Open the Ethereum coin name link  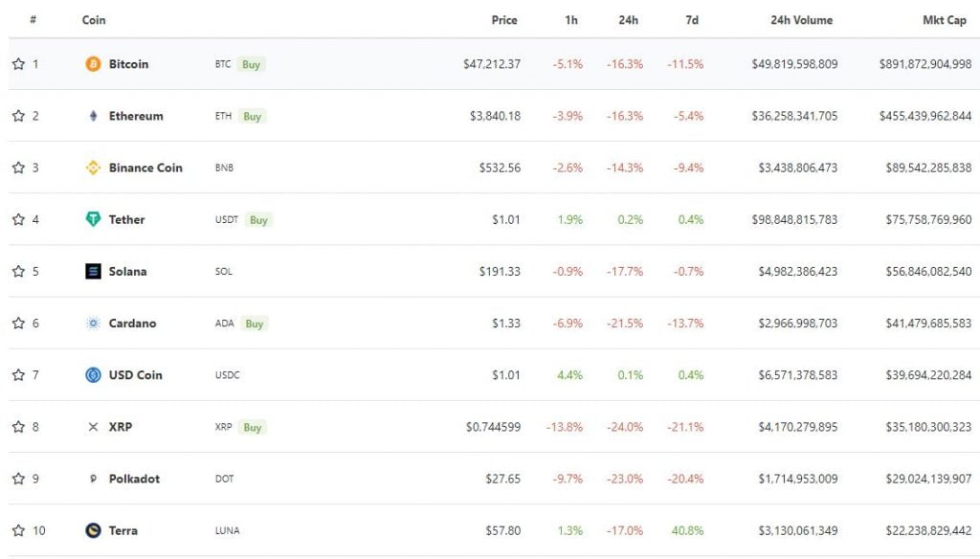136,116
